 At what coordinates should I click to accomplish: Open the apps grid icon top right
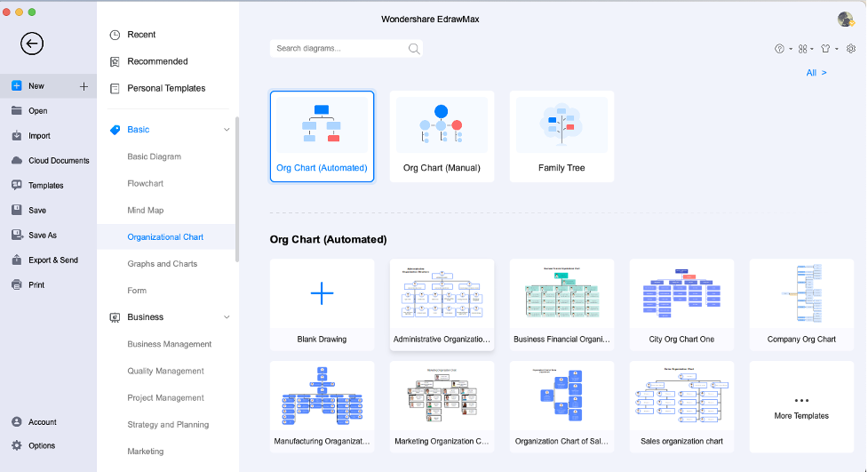pyautogui.click(x=802, y=49)
